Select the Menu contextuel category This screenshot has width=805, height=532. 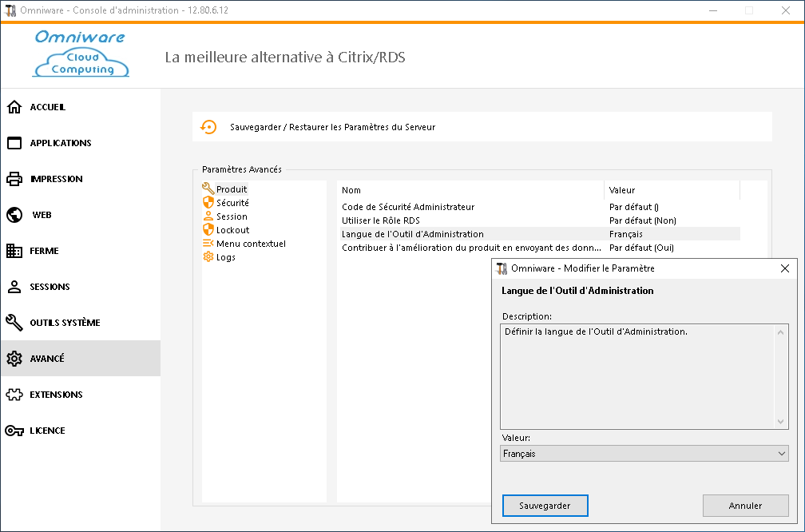pos(251,244)
